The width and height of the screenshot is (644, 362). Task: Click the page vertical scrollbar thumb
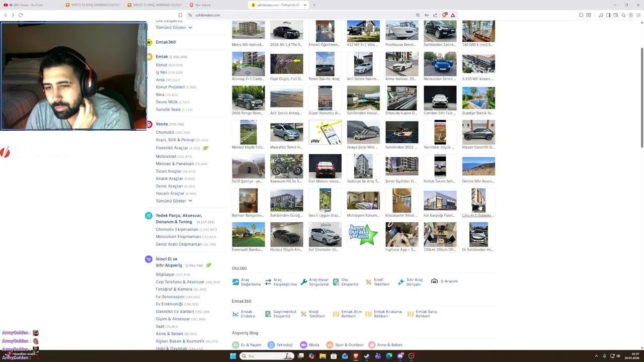[641, 97]
